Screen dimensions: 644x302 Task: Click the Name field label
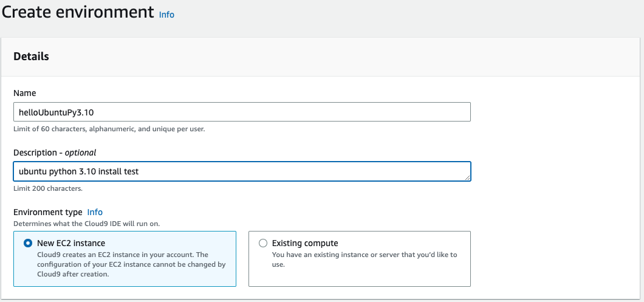tap(24, 93)
